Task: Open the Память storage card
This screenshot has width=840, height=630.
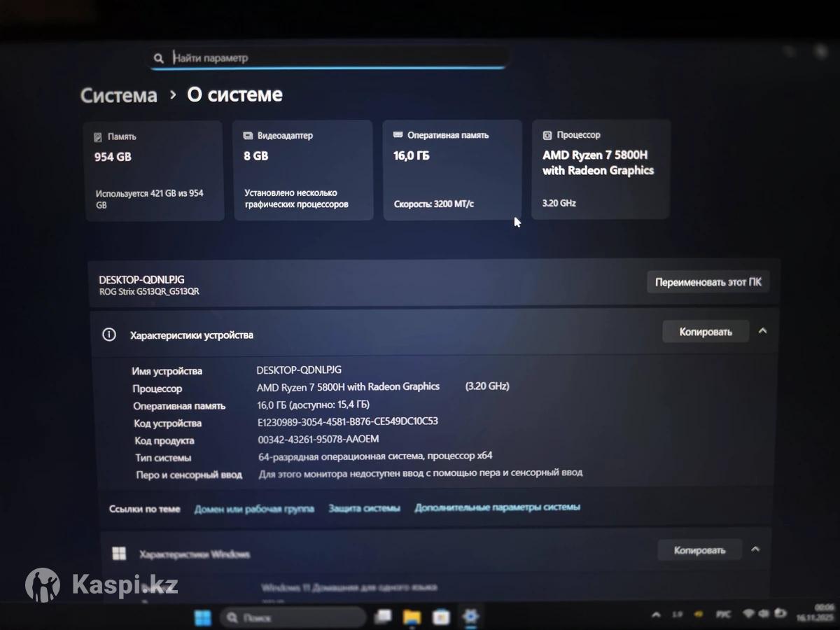Action: pos(154,170)
